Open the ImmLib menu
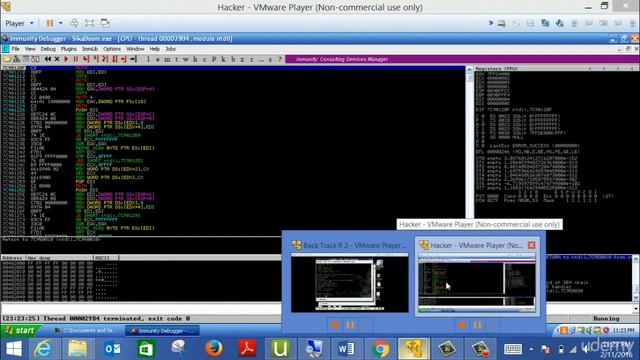The height and width of the screenshot is (360, 640). tap(90, 49)
